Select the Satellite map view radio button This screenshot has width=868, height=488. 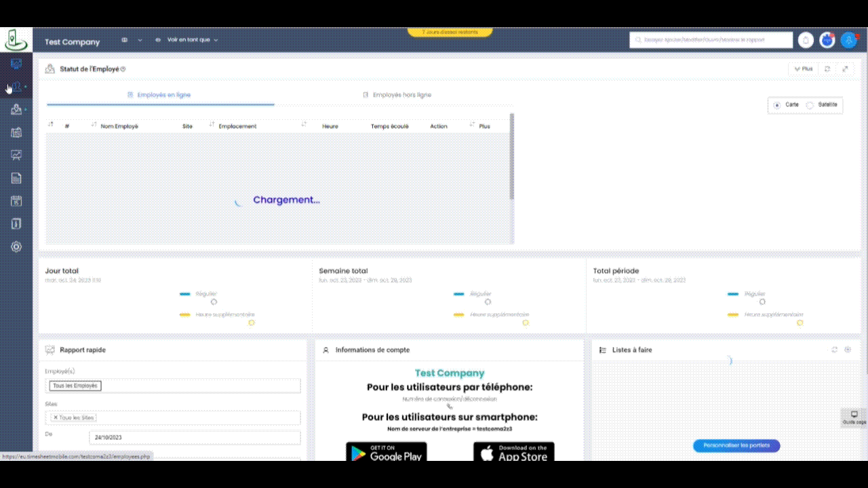[810, 105]
